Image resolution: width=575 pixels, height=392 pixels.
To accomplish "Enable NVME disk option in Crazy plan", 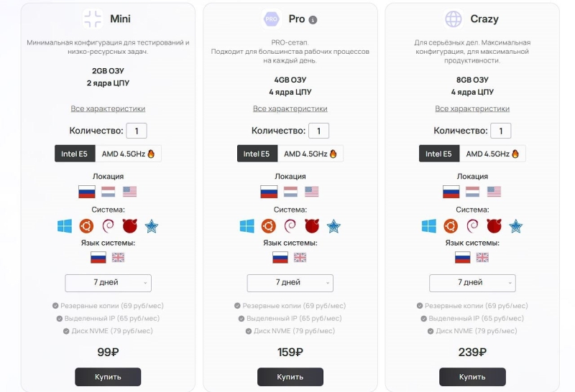I will 430,331.
